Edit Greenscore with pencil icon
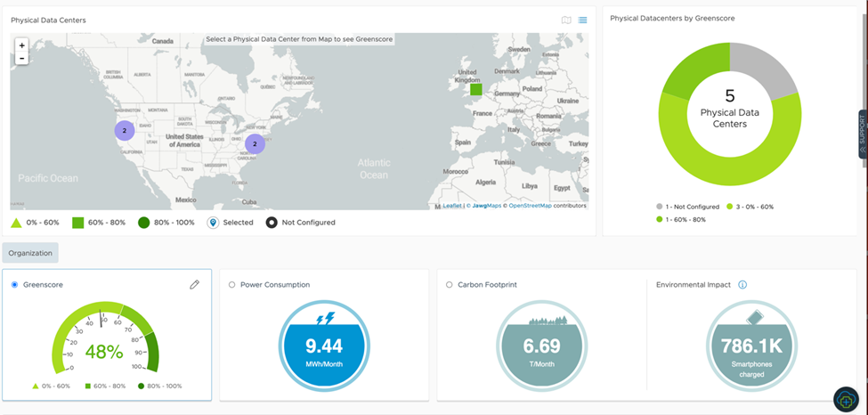The height and width of the screenshot is (415, 868). click(194, 285)
